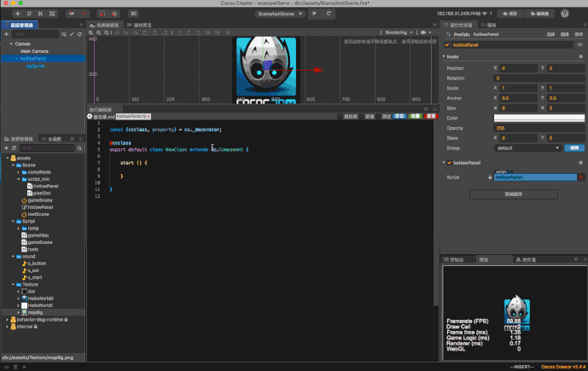Collapse the hollowPanel component section
The image size is (588, 371).
click(x=444, y=163)
